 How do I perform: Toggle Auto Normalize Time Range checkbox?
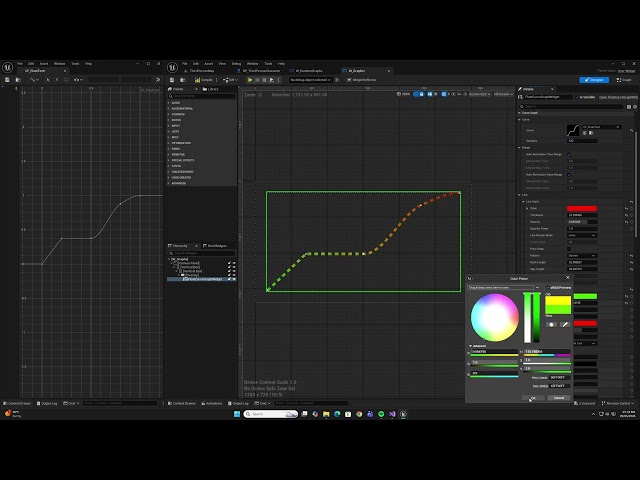pos(569,154)
